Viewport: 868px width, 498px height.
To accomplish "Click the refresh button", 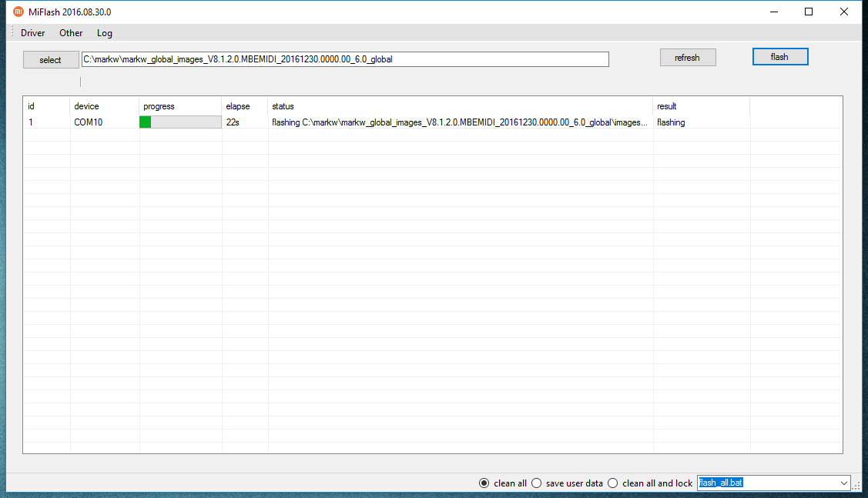I will 688,58.
